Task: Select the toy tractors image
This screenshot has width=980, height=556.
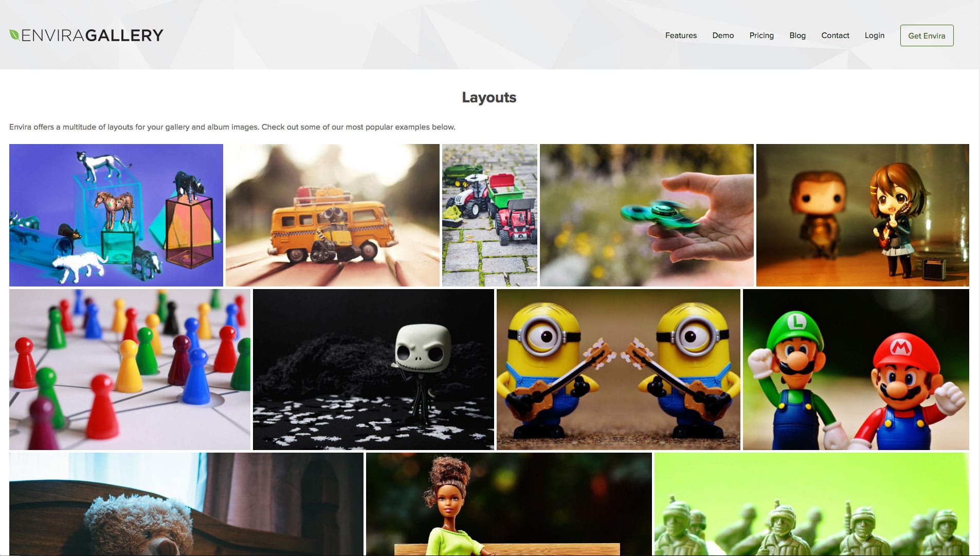Action: click(489, 215)
